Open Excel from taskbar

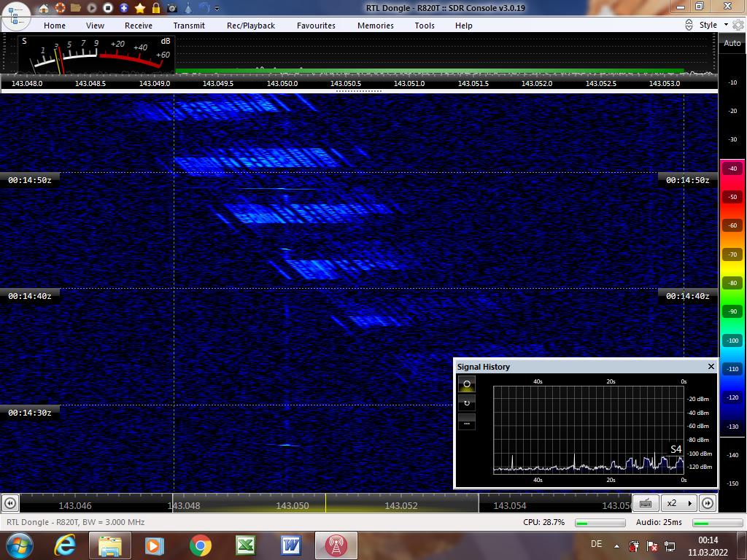(245, 545)
